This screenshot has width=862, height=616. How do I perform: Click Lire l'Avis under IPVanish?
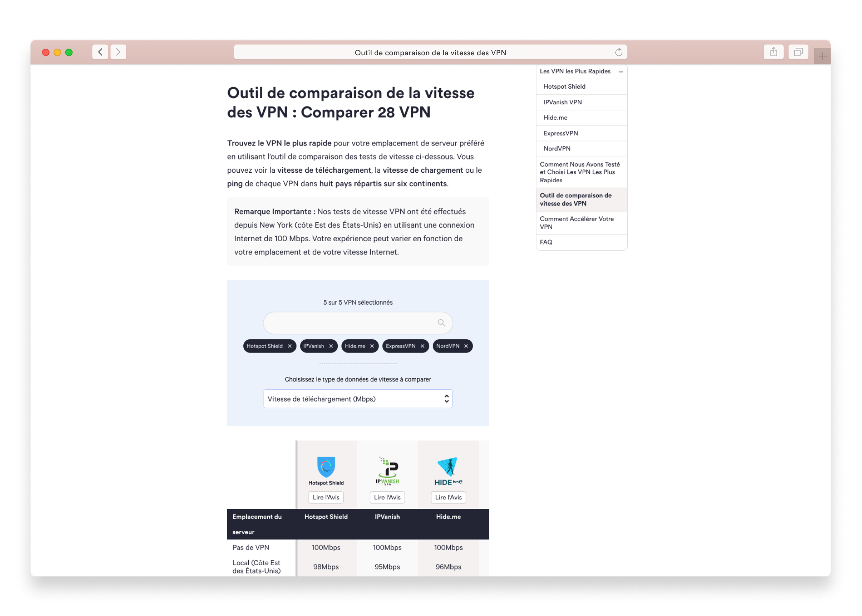(387, 497)
